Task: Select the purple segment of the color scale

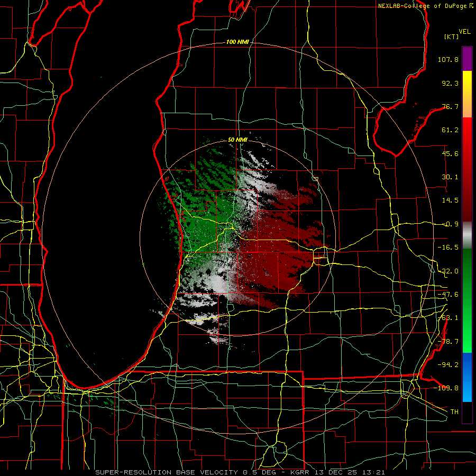Action: 467,59
